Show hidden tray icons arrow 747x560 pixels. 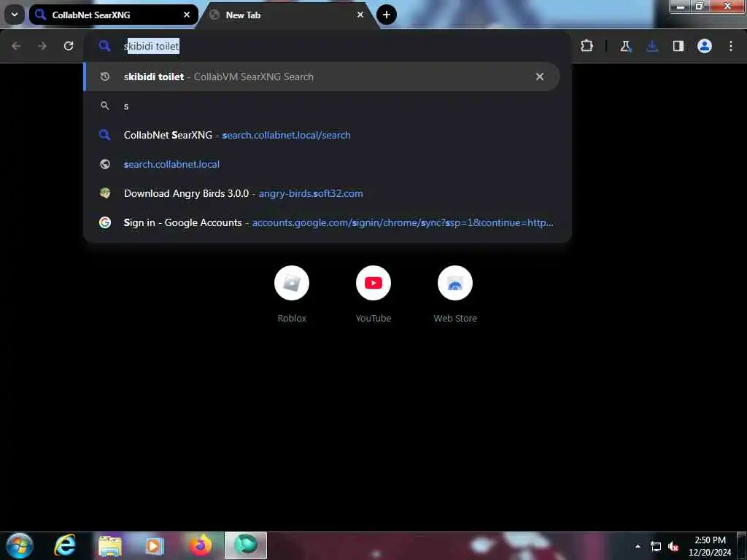[x=638, y=546]
